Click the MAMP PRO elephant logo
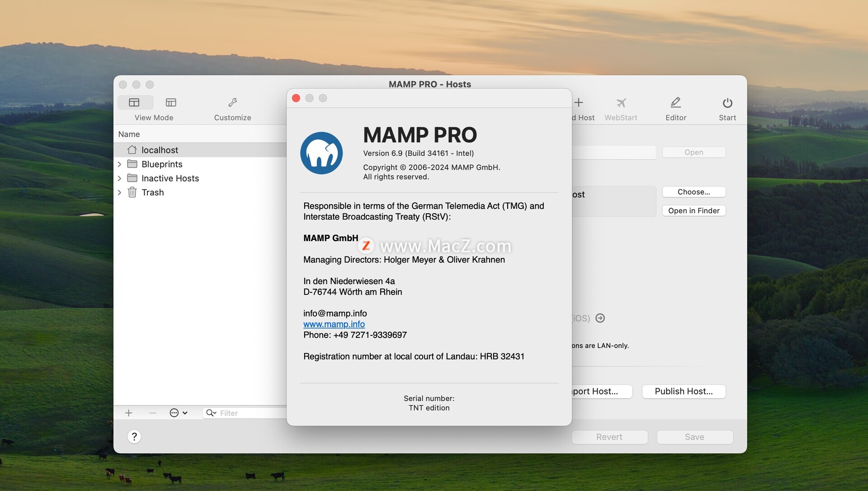This screenshot has width=868, height=491. pos(321,153)
